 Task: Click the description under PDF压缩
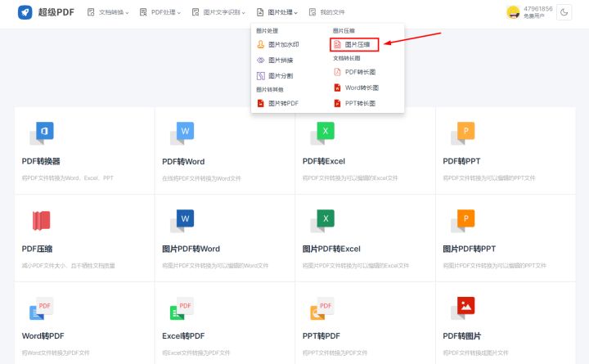pyautogui.click(x=69, y=266)
